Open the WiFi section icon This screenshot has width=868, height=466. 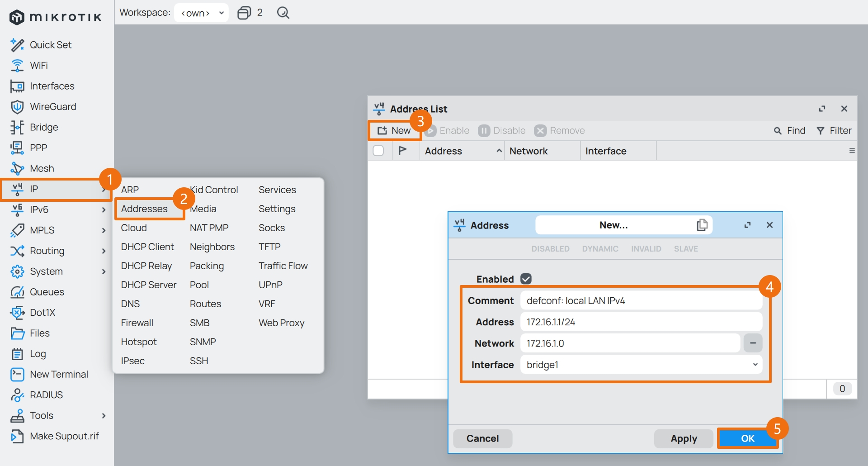17,66
